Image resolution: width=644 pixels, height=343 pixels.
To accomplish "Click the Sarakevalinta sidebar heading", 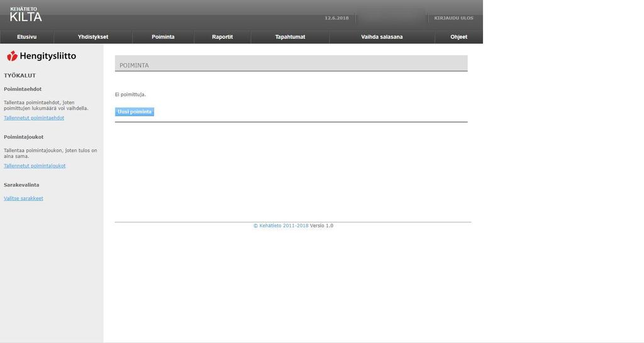I will pyautogui.click(x=21, y=185).
